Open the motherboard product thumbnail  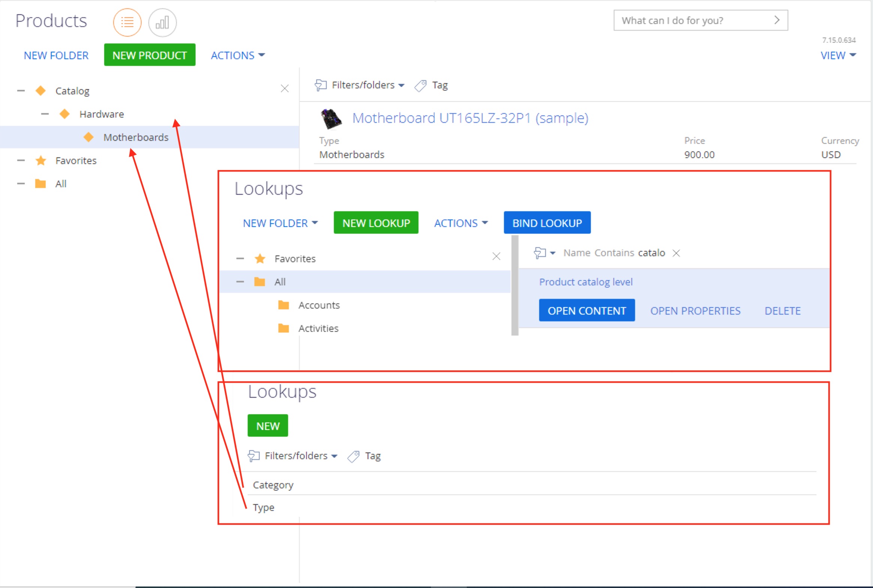pyautogui.click(x=331, y=118)
